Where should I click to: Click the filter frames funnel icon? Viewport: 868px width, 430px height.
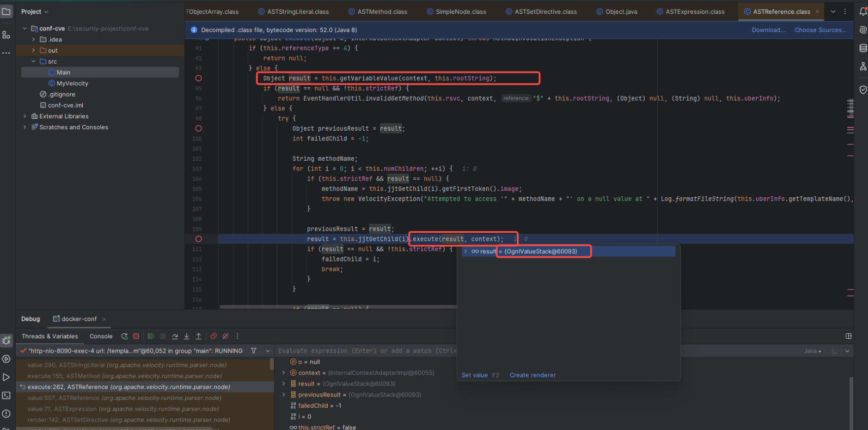pyautogui.click(x=254, y=351)
